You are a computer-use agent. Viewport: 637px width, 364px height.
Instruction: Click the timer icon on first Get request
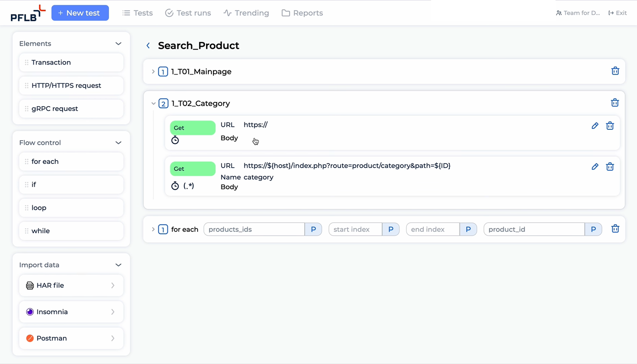click(x=175, y=140)
